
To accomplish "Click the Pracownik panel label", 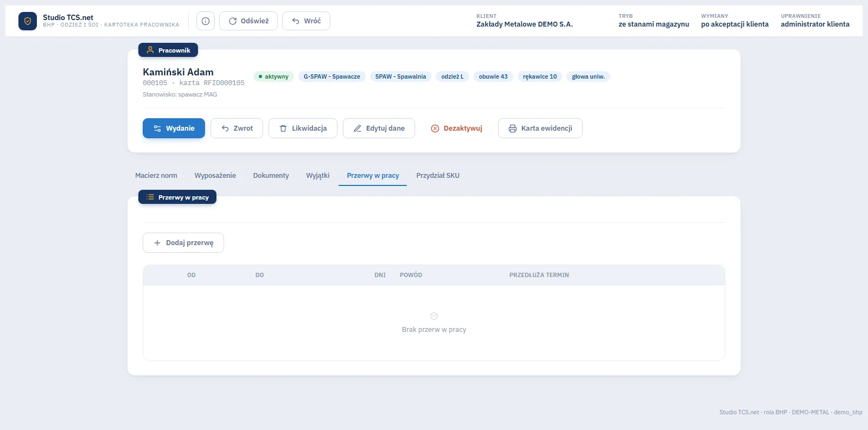I will click(x=168, y=50).
